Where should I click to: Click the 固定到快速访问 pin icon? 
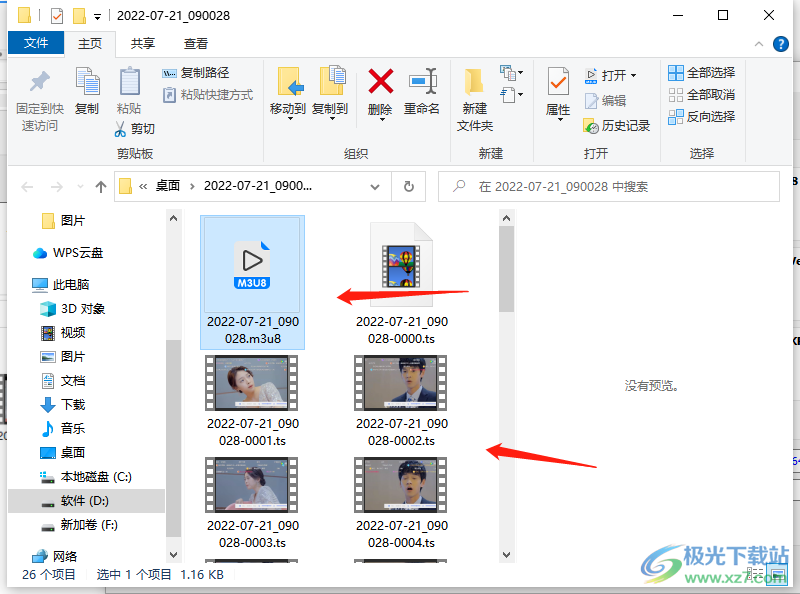point(39,82)
